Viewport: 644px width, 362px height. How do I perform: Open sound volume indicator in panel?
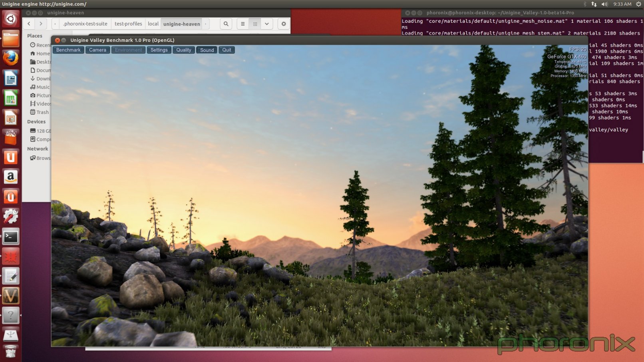604,4
